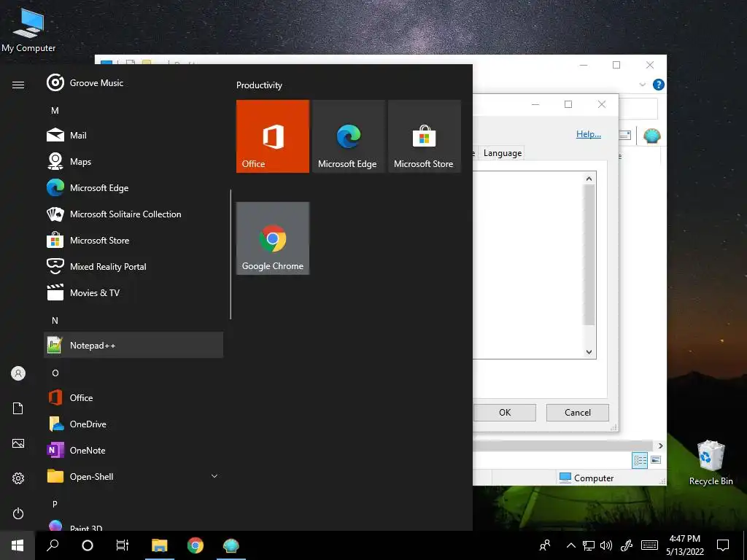The height and width of the screenshot is (560, 747).
Task: Click the list box scroll up arrow
Action: tap(589, 179)
